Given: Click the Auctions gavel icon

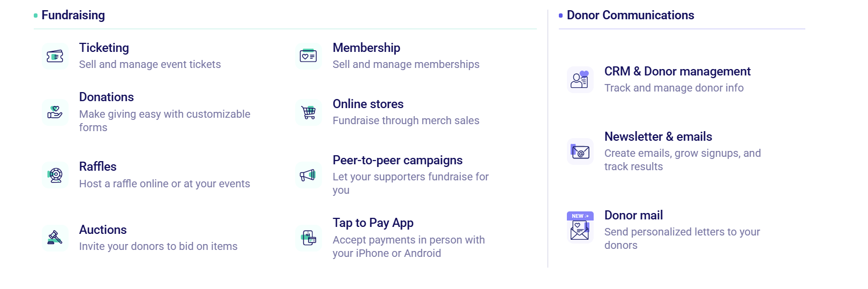Looking at the screenshot, I should (55, 238).
